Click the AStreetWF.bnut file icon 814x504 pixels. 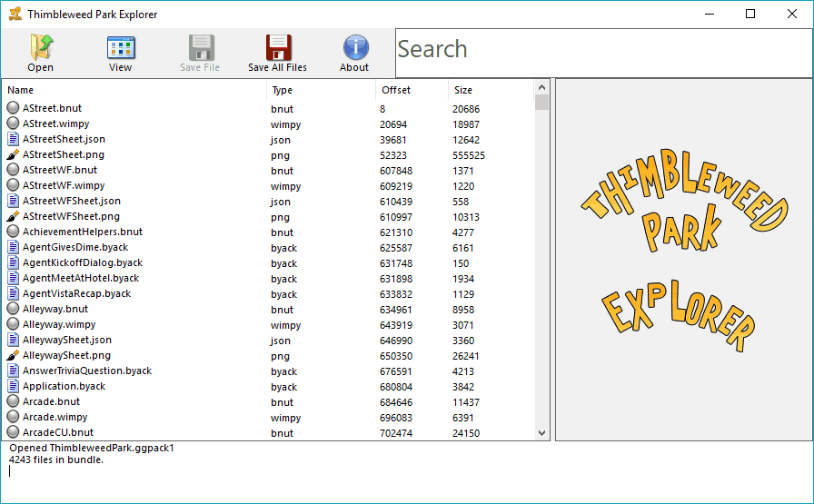pos(13,169)
